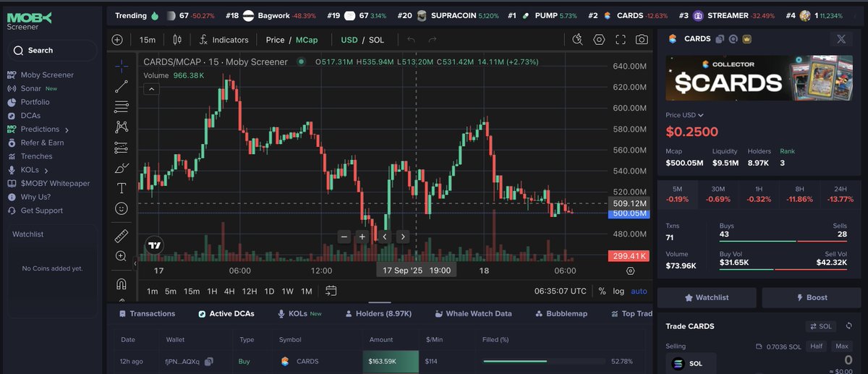Select the 24H performance period
The height and width of the screenshot is (374, 868).
pyautogui.click(x=841, y=194)
